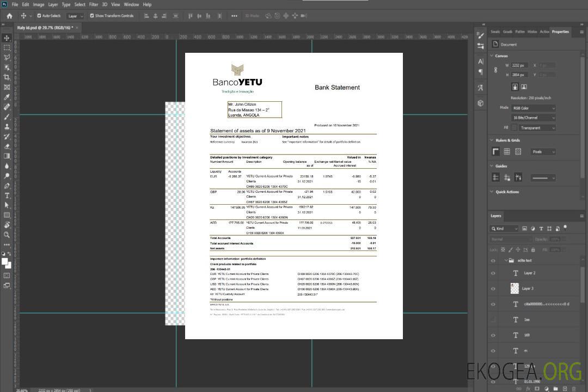Show the hidden 1aa text layer
Viewport: 588px width, 392px height.
(x=493, y=320)
